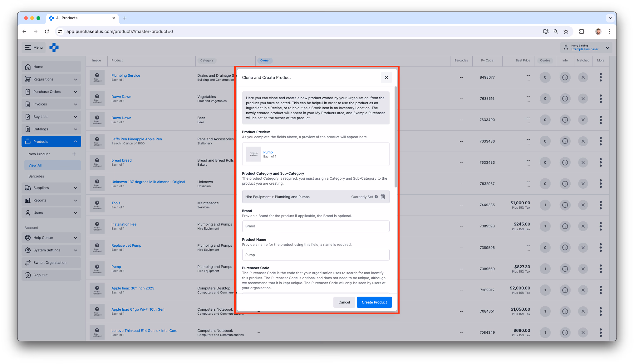Open the Chrome tab search dropdown
This screenshot has height=364, width=634.
(610, 18)
